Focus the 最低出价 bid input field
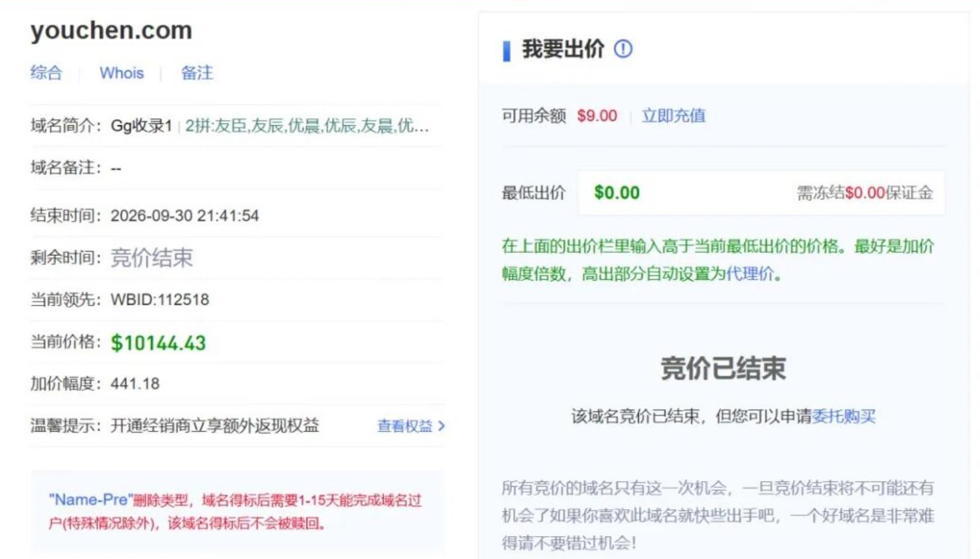This screenshot has height=559, width=980. point(761,193)
